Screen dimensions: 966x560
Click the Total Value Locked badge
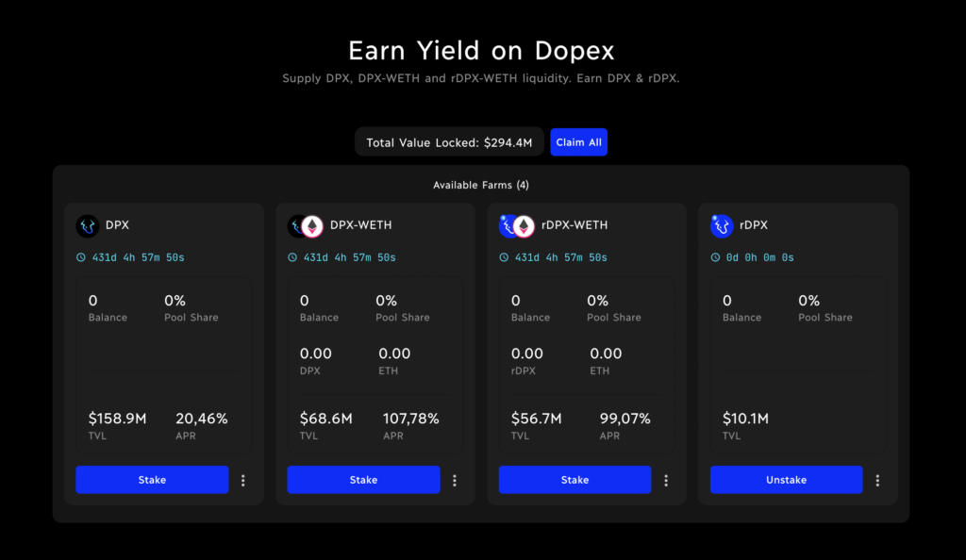click(449, 142)
